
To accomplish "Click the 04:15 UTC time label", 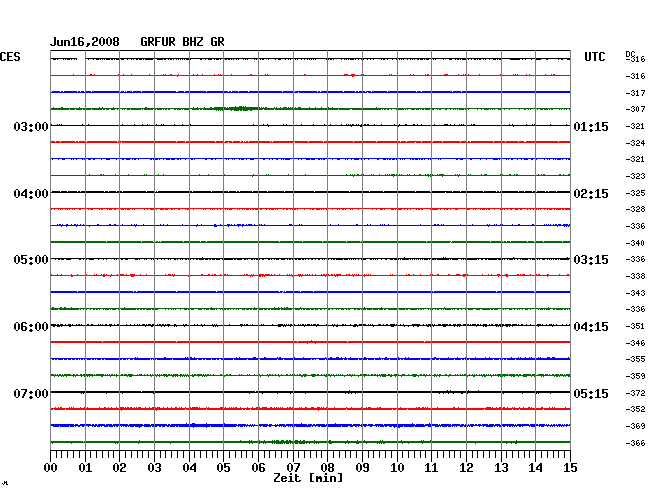I will coord(591,327).
